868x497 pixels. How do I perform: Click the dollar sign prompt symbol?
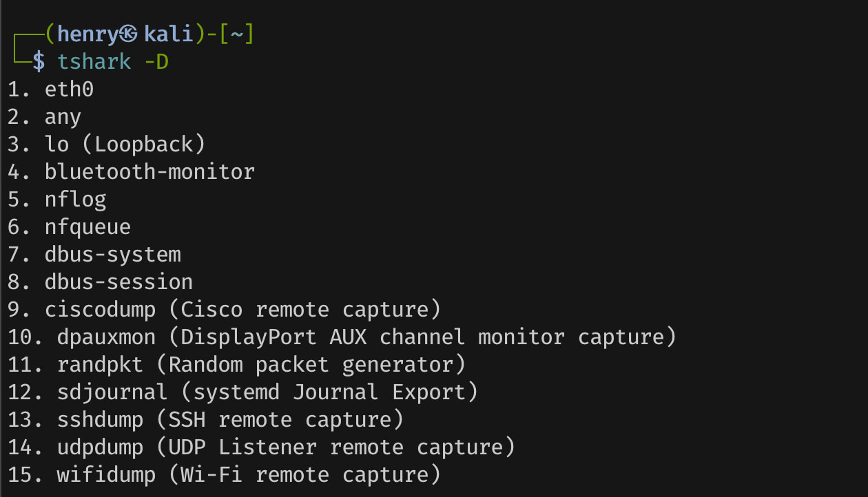[x=39, y=62]
